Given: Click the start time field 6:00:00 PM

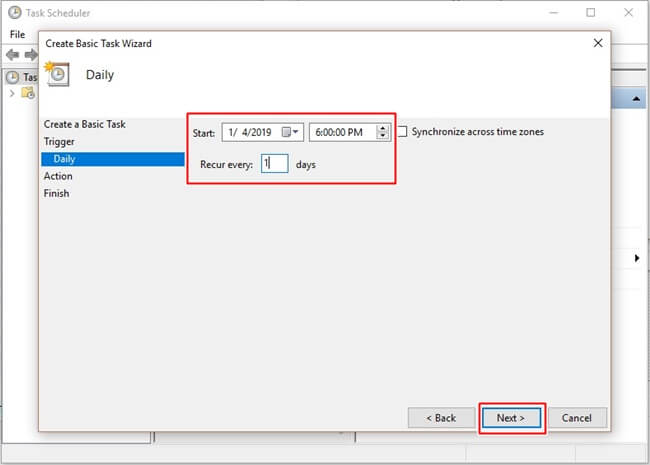Looking at the screenshot, I should (x=349, y=132).
